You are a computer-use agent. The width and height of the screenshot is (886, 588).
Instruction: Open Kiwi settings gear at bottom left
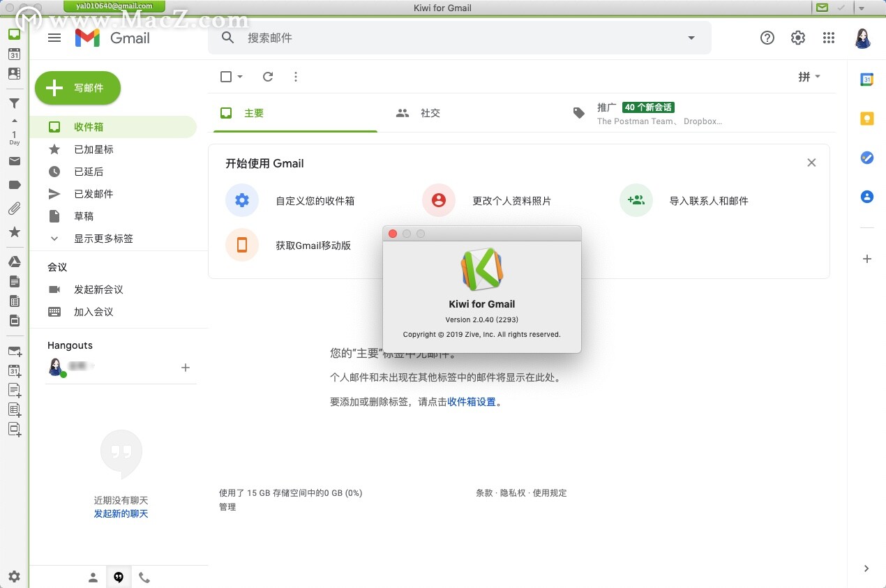pyautogui.click(x=14, y=577)
